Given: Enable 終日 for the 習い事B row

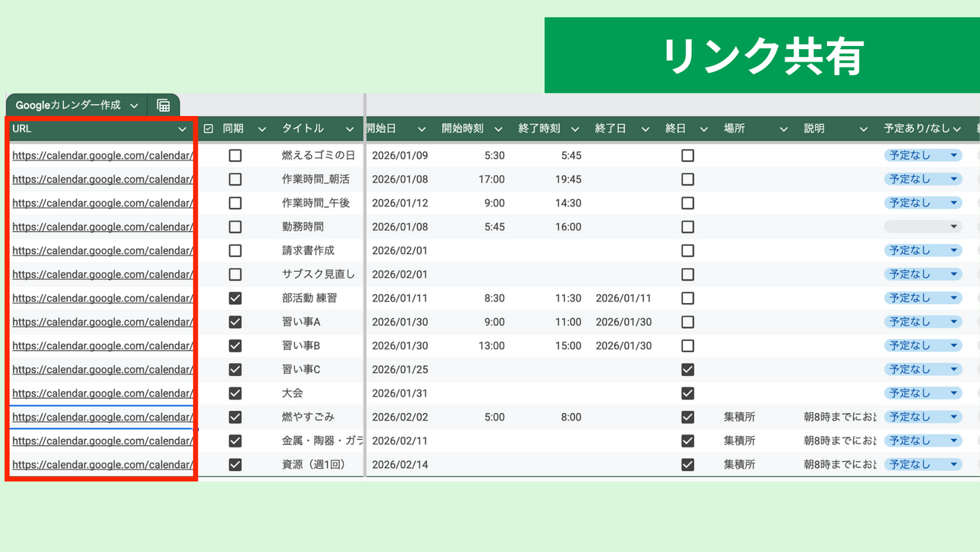Looking at the screenshot, I should [x=688, y=345].
